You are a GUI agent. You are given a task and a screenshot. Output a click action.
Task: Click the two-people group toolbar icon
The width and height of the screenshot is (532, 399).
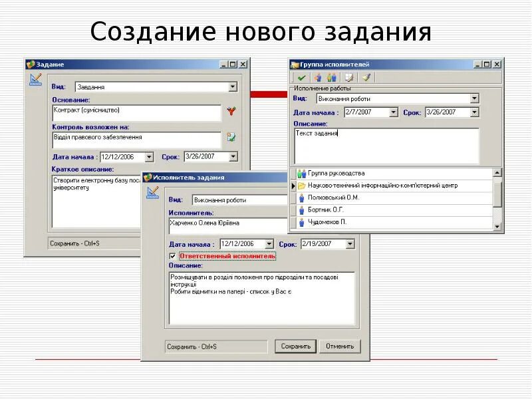click(332, 78)
